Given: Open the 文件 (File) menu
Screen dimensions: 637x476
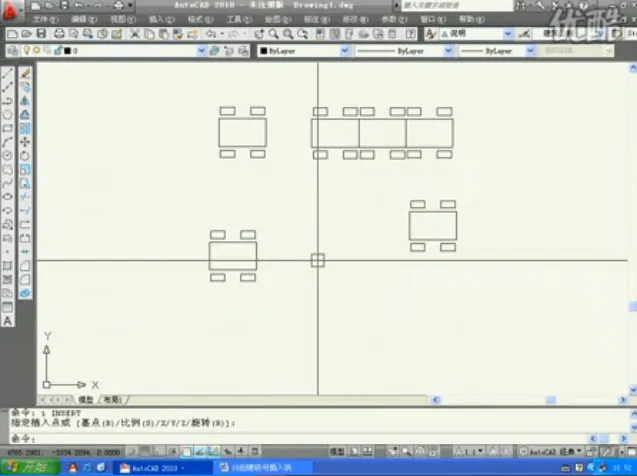Looking at the screenshot, I should [x=45, y=19].
